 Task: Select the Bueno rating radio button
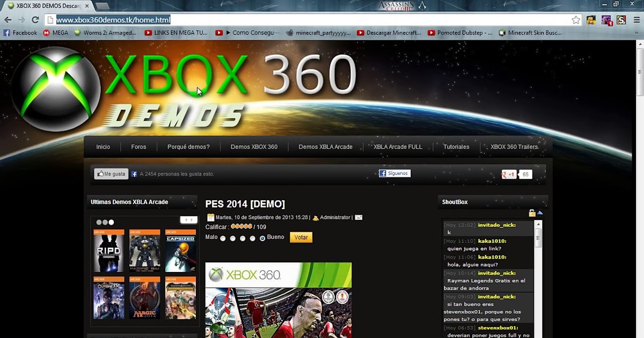pos(262,238)
